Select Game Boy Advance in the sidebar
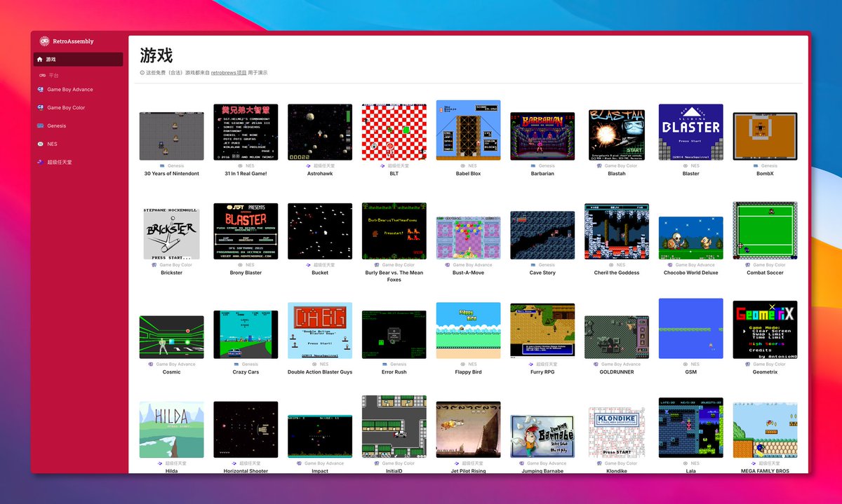 click(69, 90)
